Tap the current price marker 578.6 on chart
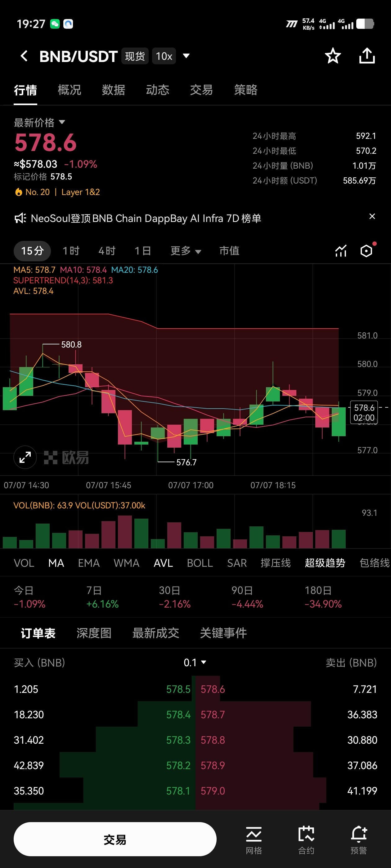This screenshot has height=868, width=391. point(364,412)
